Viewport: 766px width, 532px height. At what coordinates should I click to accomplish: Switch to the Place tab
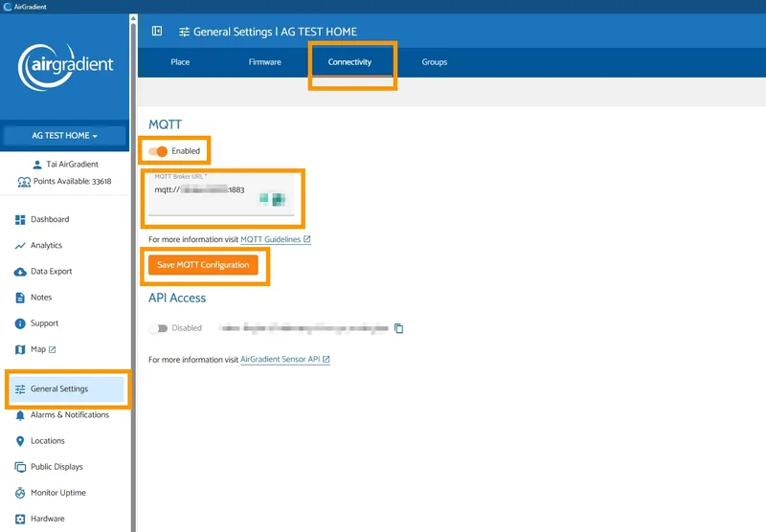tap(180, 62)
